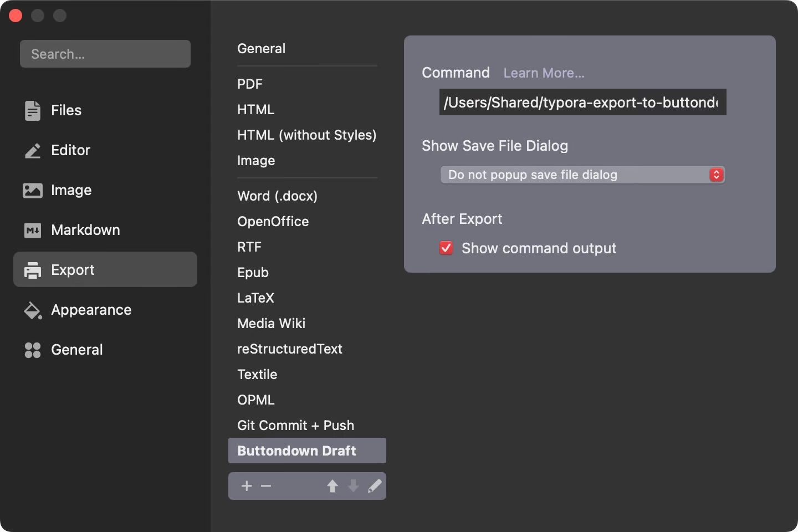Click the Appearance paint bucket icon
The height and width of the screenshot is (532, 798).
[x=33, y=310]
